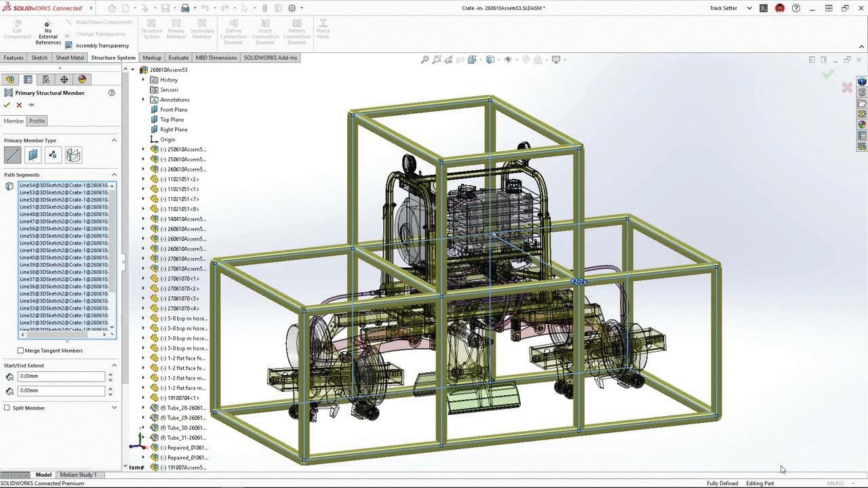Click the Print icon in title bar
The width and height of the screenshot is (868, 488).
(x=185, y=8)
